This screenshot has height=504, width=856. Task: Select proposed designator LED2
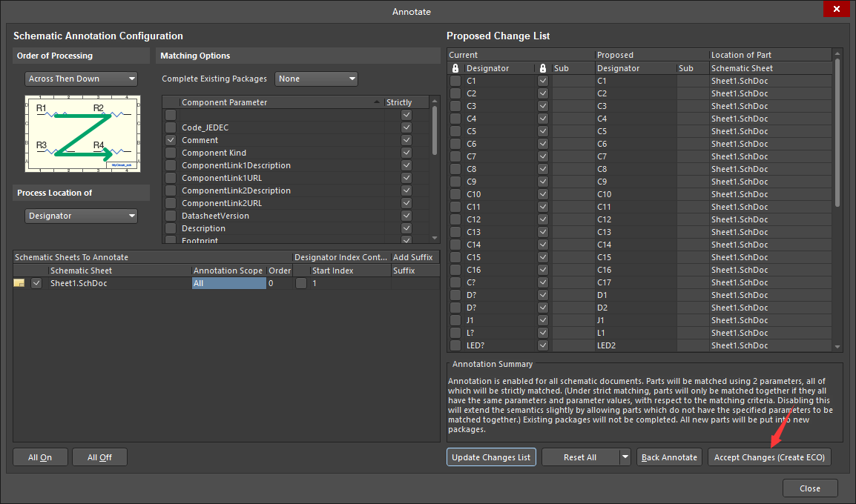click(x=606, y=345)
